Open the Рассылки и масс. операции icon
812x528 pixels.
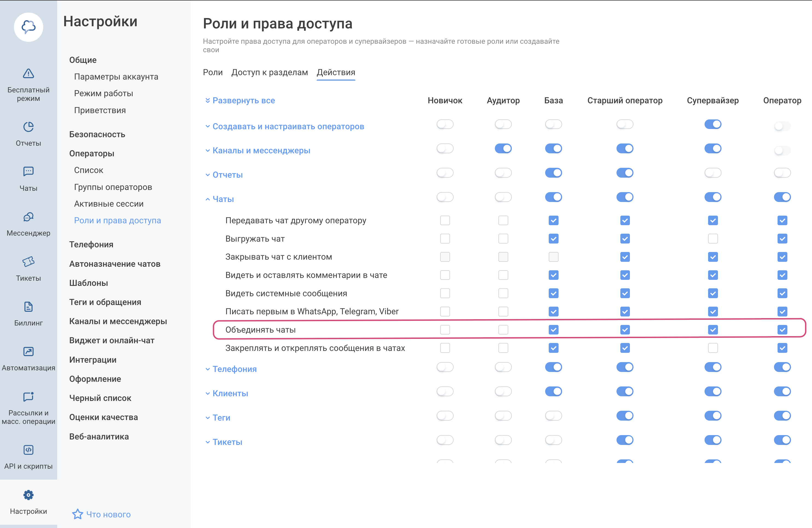click(28, 397)
